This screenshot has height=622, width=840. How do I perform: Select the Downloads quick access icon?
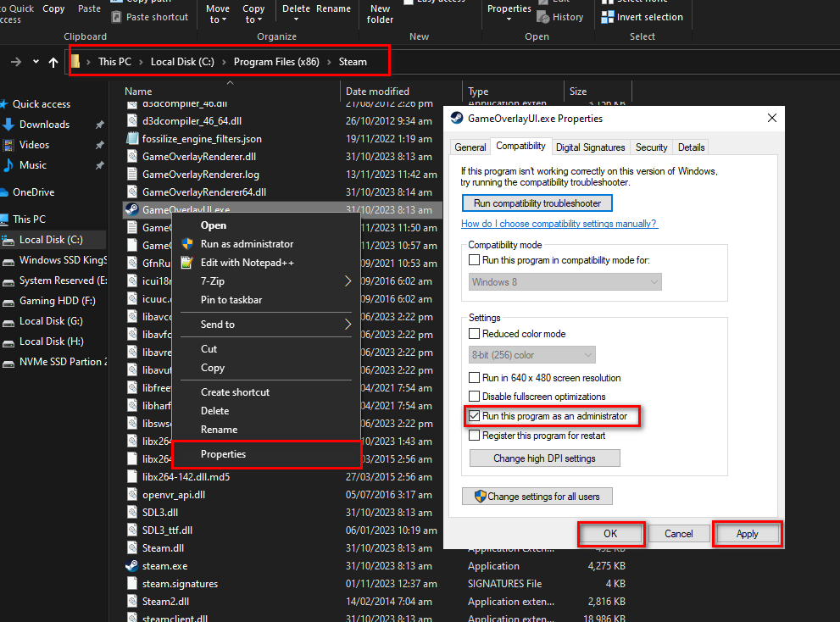click(8, 125)
